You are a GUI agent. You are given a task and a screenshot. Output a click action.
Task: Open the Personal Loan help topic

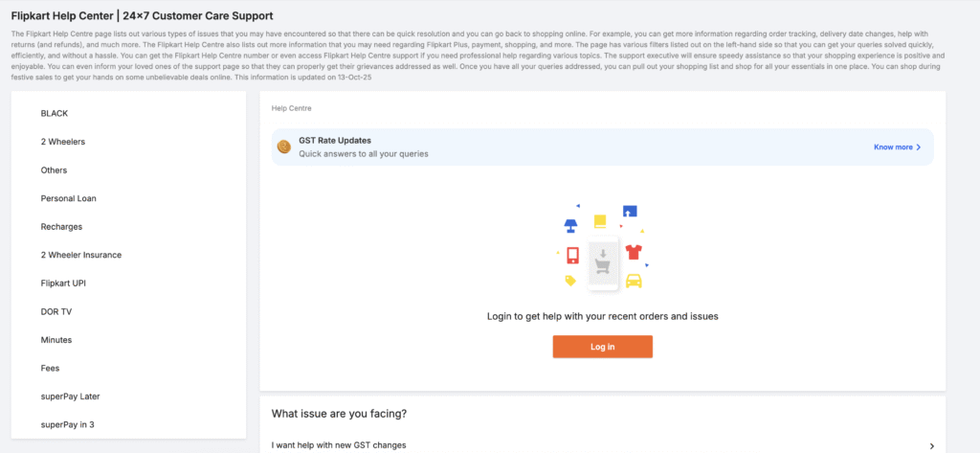pyautogui.click(x=68, y=198)
